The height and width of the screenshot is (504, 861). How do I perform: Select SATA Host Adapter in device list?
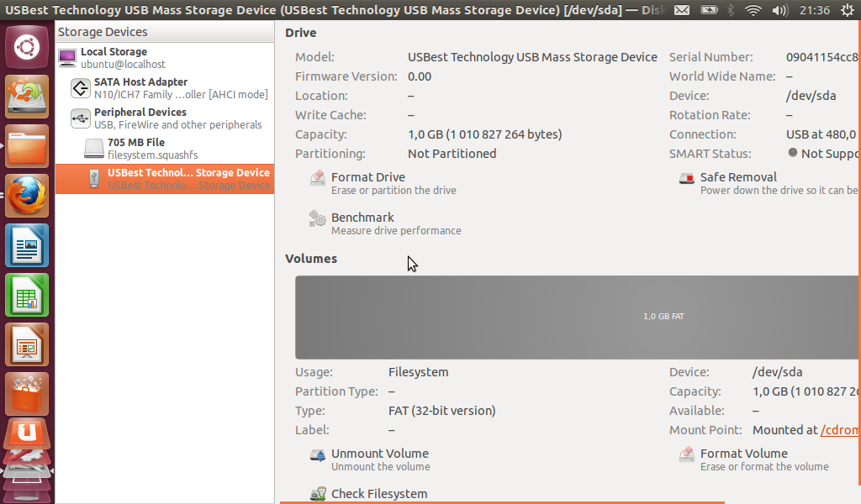[140, 88]
